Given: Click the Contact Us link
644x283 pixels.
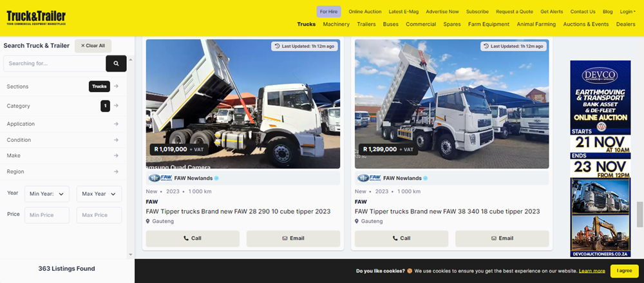Looking at the screenshot, I should click(582, 12).
